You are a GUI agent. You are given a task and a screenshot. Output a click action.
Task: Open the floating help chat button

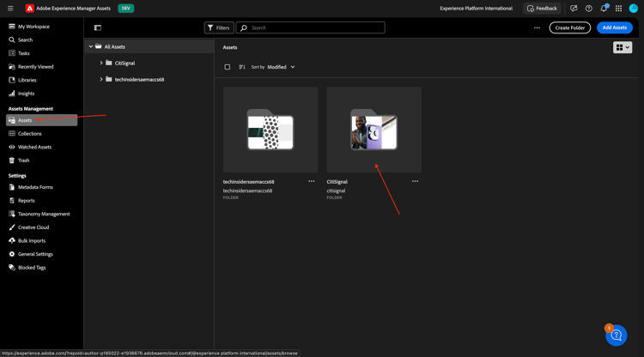click(616, 336)
